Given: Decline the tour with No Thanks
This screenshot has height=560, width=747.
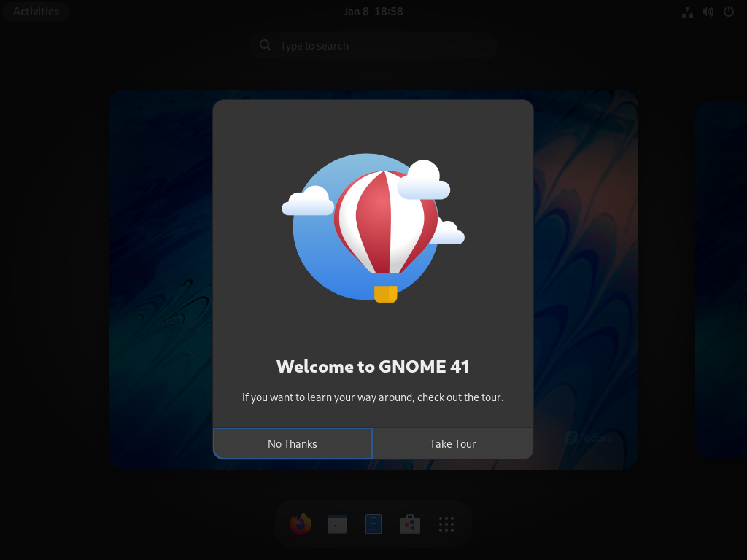Looking at the screenshot, I should [x=293, y=444].
